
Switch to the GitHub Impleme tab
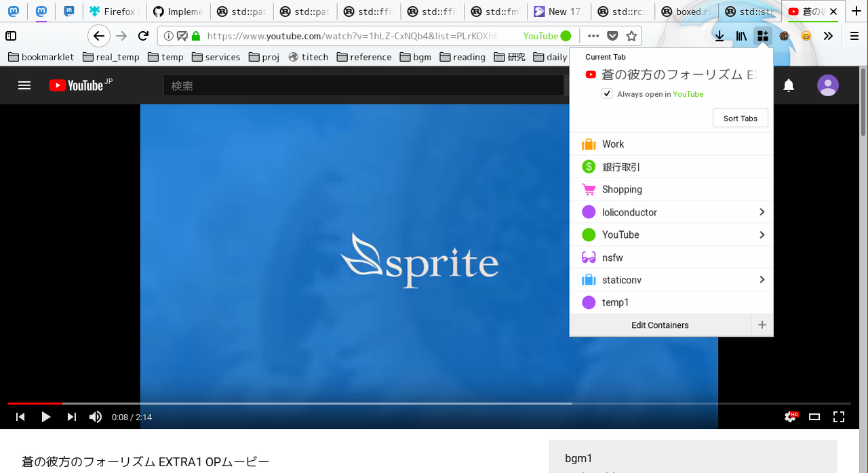(x=178, y=12)
